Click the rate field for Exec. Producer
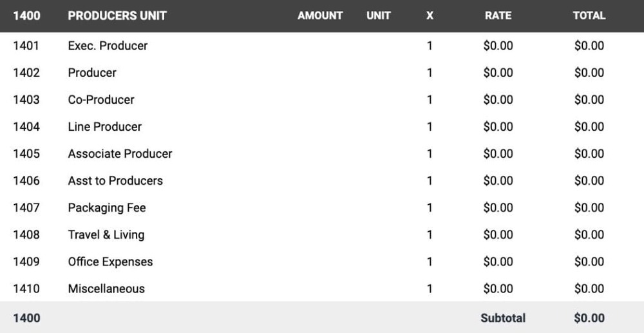Image resolution: width=644 pixels, height=333 pixels. click(x=498, y=46)
